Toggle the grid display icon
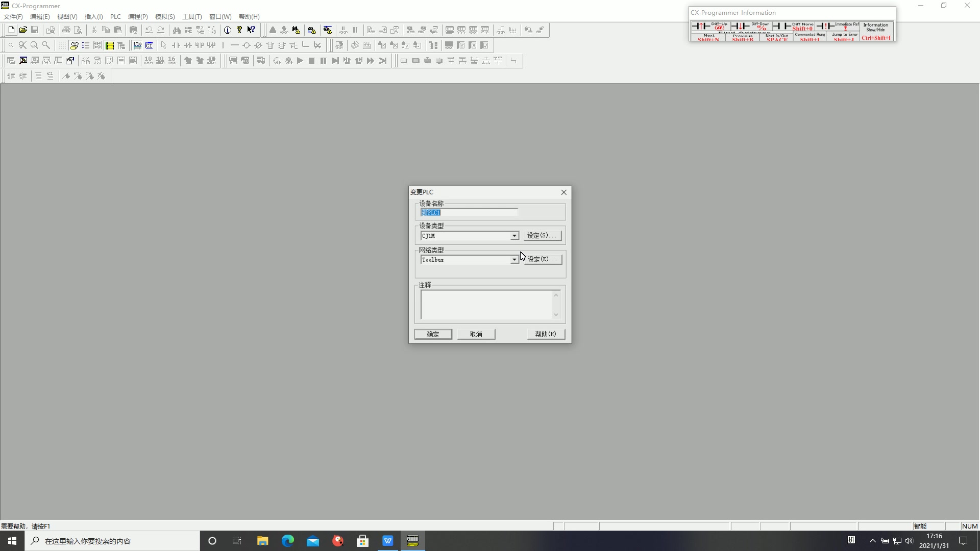Viewport: 980px width, 551px height. point(62,45)
